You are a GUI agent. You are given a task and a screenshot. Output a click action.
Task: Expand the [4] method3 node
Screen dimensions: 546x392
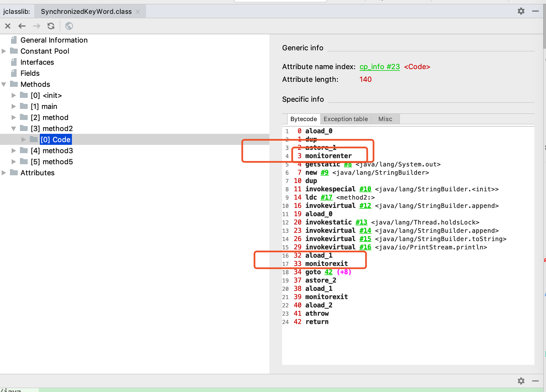(14, 151)
